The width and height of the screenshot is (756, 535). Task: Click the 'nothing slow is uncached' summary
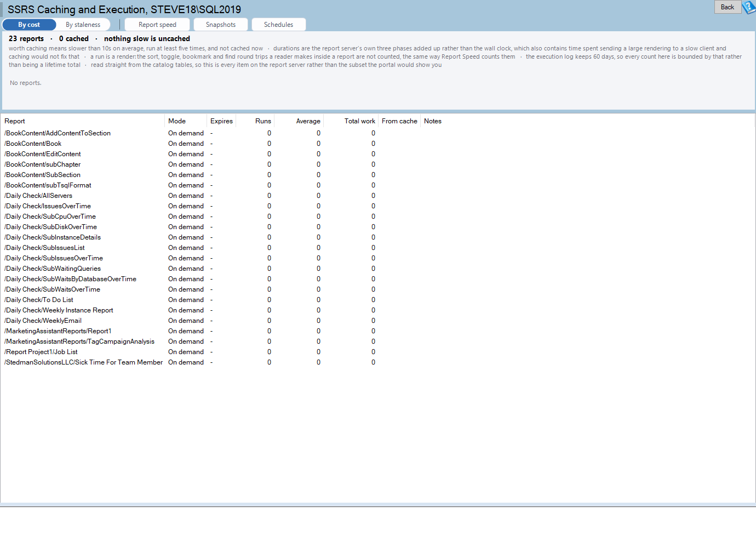pos(147,38)
